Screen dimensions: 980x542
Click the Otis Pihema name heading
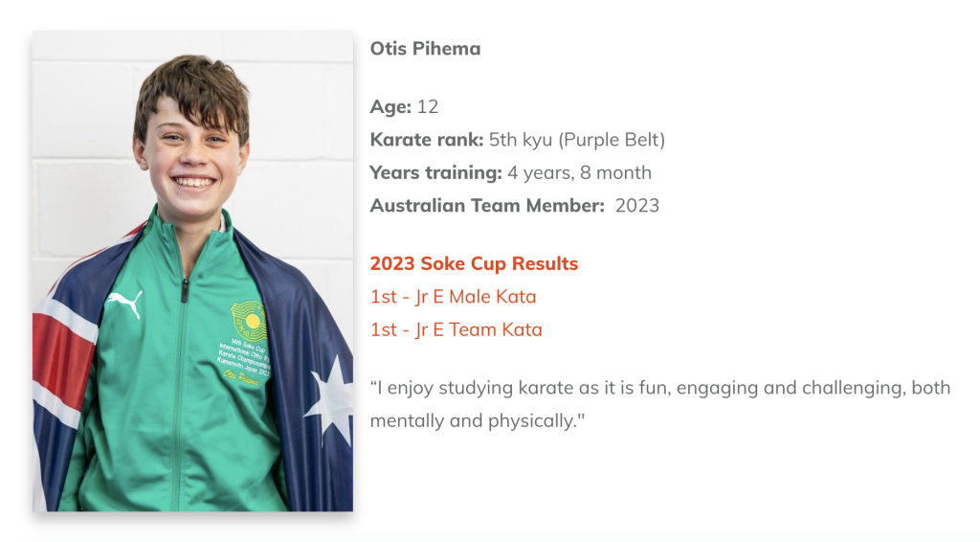click(425, 49)
